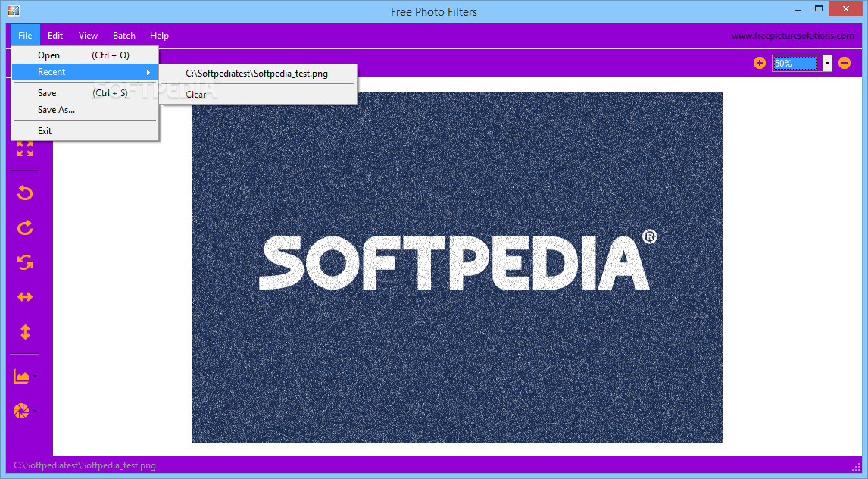This screenshot has width=868, height=479.
Task: Choose Open (Ctrl + O) from File menu
Action: pyautogui.click(x=85, y=55)
